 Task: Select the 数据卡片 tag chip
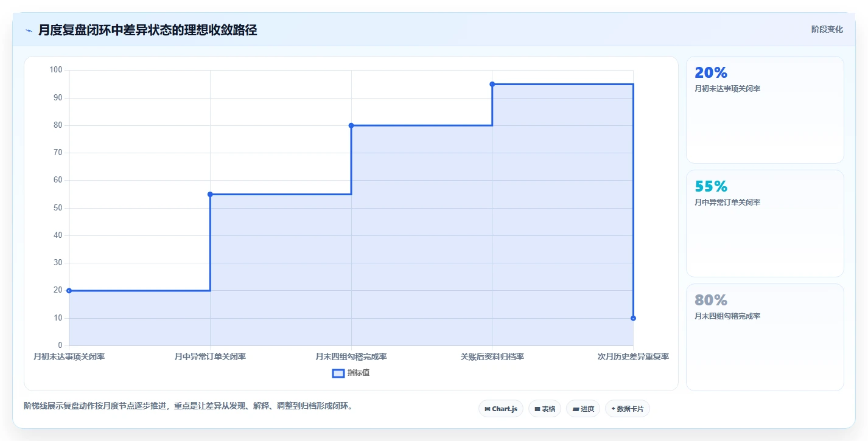[628, 409]
